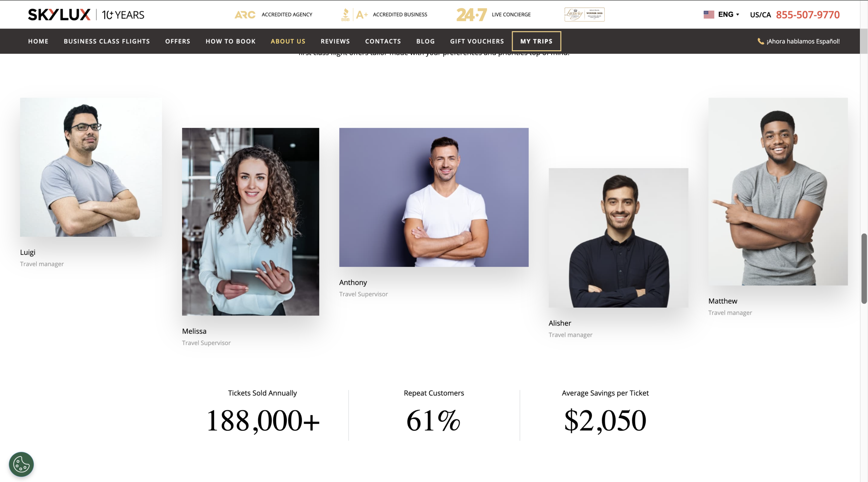
Task: Click the 24/7 live concierge icon
Action: [x=472, y=15]
